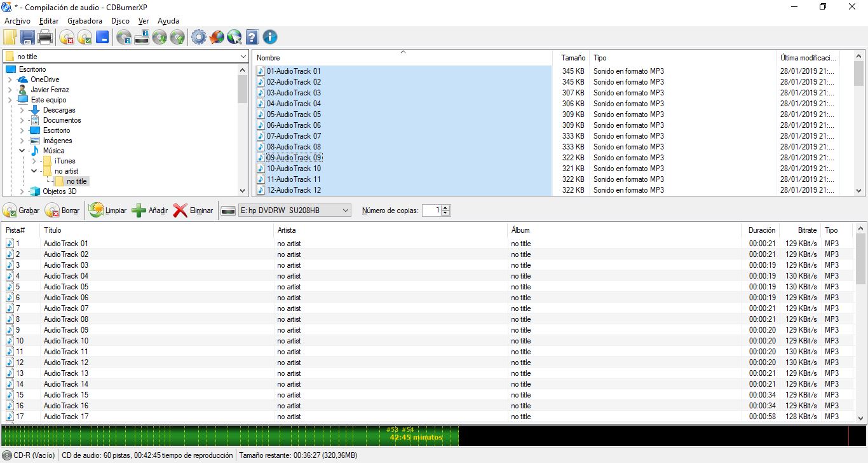Open settings with the gear icon
The height and width of the screenshot is (463, 868).
pos(199,38)
